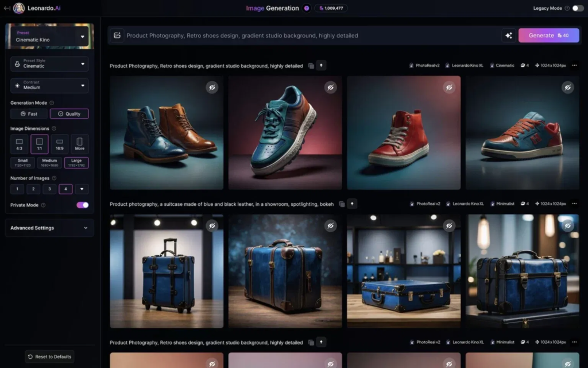Image resolution: width=588 pixels, height=368 pixels.
Task: Click the up arrow beside suitcase prompt
Action: click(352, 204)
